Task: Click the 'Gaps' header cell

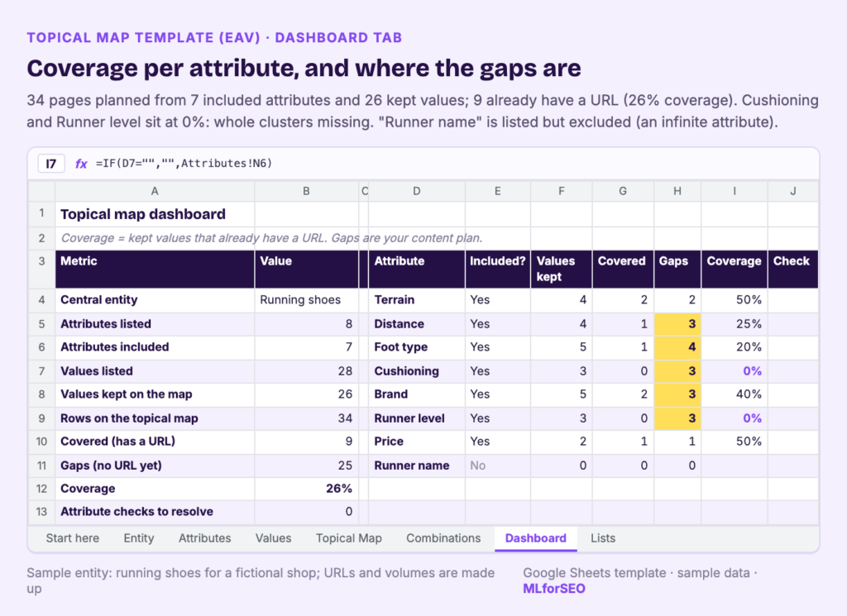Action: tap(677, 269)
